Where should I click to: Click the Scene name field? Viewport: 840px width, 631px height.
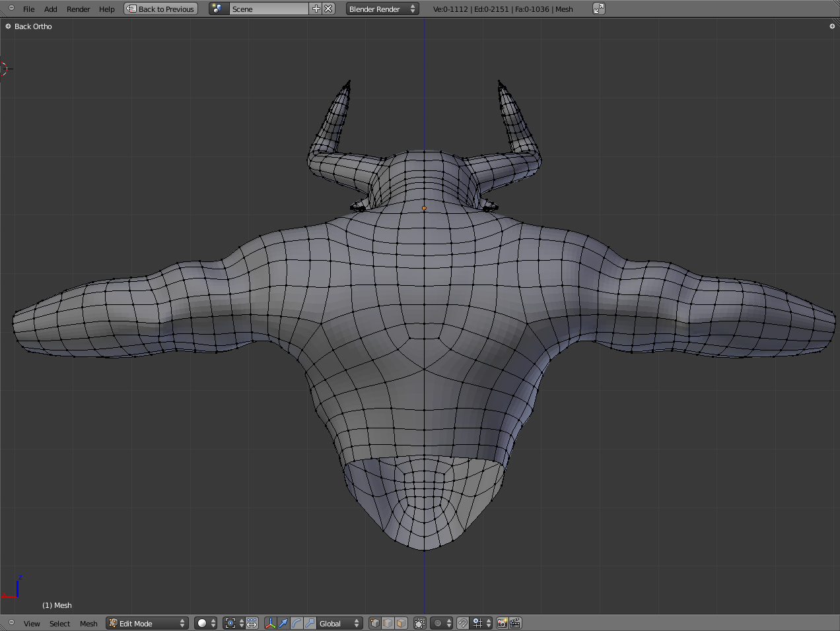(268, 9)
